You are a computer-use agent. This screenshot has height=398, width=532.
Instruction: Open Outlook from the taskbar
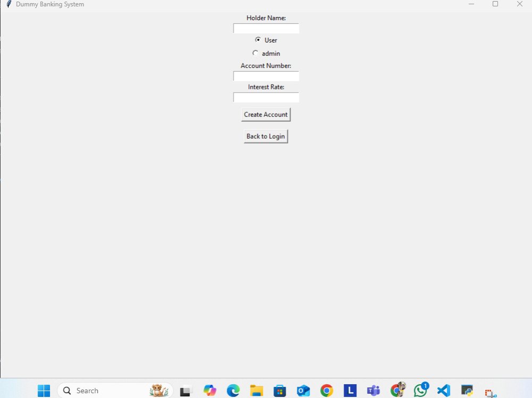pyautogui.click(x=303, y=391)
